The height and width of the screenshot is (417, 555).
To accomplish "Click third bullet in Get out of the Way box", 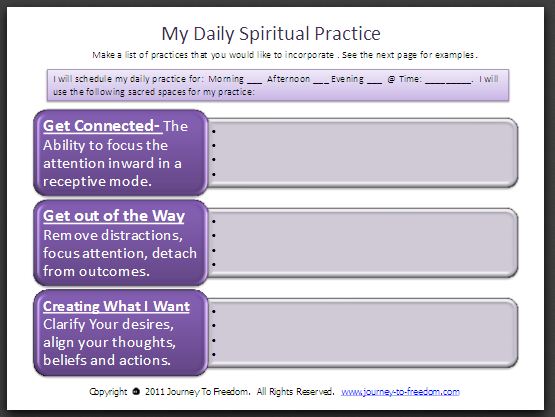I will pyautogui.click(x=214, y=250).
